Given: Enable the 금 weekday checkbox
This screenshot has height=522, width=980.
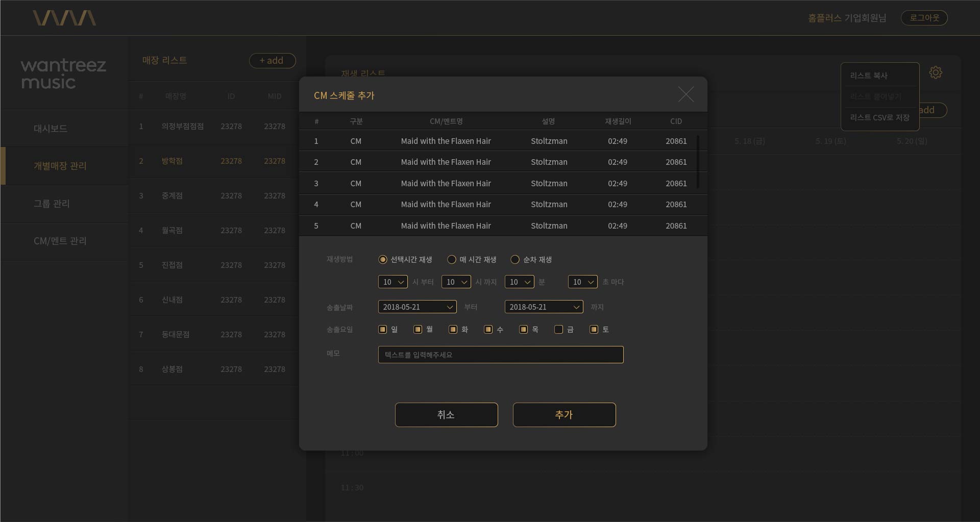Looking at the screenshot, I should point(558,330).
